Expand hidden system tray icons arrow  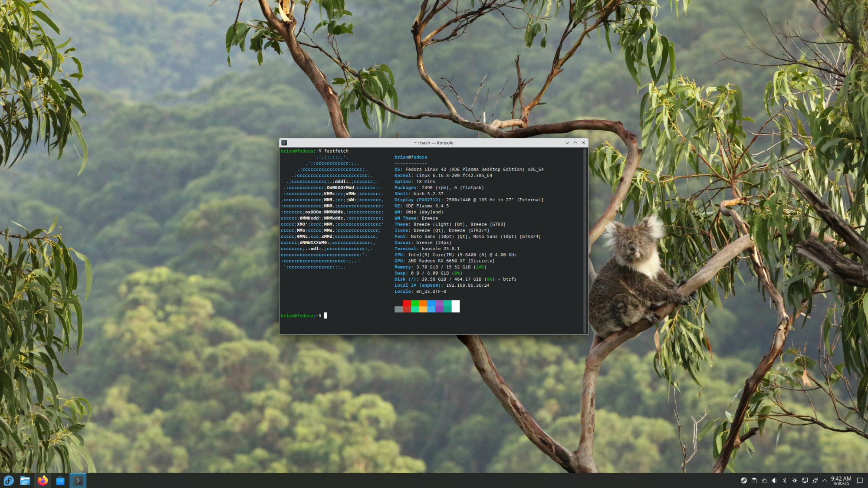pyautogui.click(x=825, y=481)
